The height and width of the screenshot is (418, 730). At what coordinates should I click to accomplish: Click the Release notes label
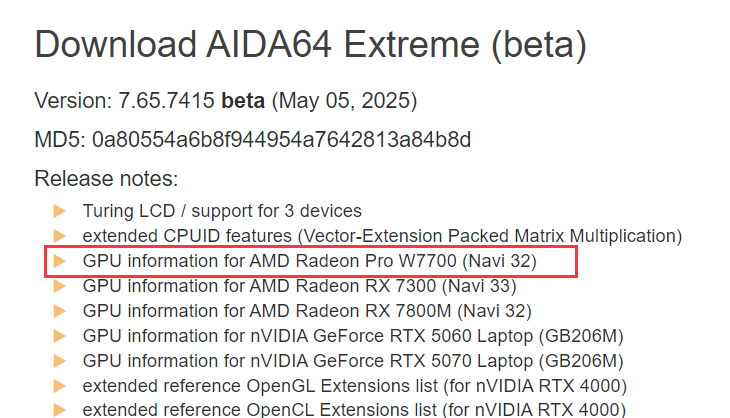point(106,179)
